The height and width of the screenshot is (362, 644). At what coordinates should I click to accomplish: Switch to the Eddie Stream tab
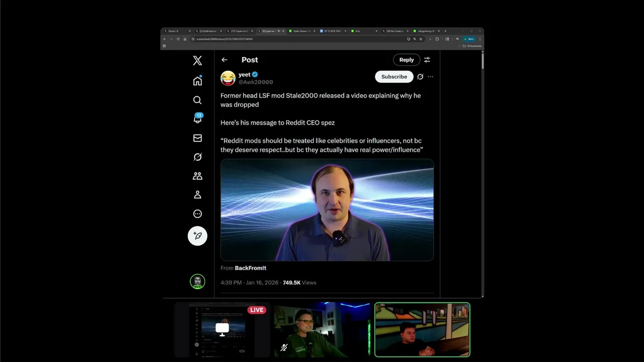click(302, 31)
